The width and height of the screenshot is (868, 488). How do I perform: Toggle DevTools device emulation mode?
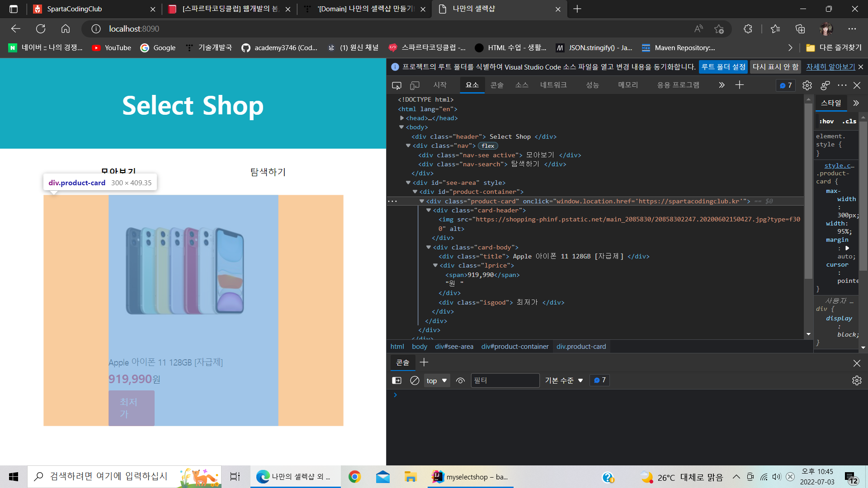point(415,85)
